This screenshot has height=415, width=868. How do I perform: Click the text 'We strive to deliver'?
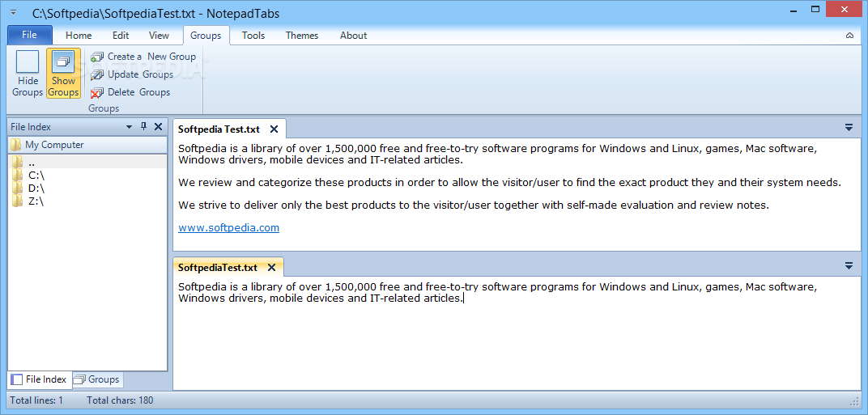[223, 205]
